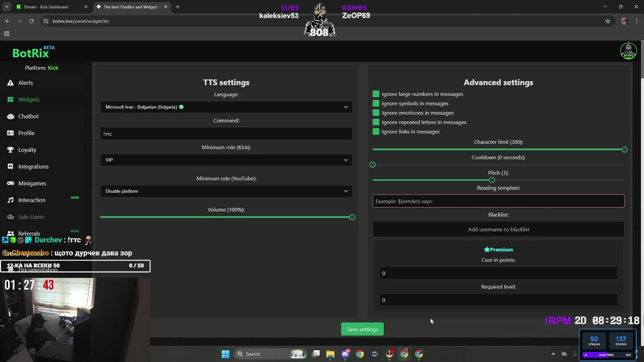The width and height of the screenshot is (644, 362).
Task: Click the Command input field
Action: [x=226, y=134]
